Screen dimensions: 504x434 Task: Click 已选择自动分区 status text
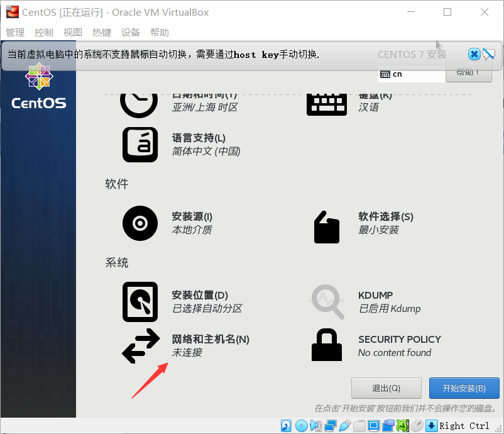click(x=207, y=308)
